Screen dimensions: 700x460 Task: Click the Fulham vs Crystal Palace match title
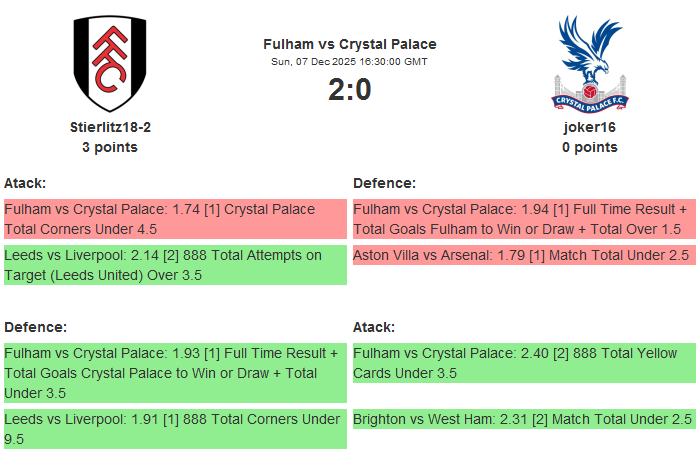pyautogui.click(x=350, y=44)
